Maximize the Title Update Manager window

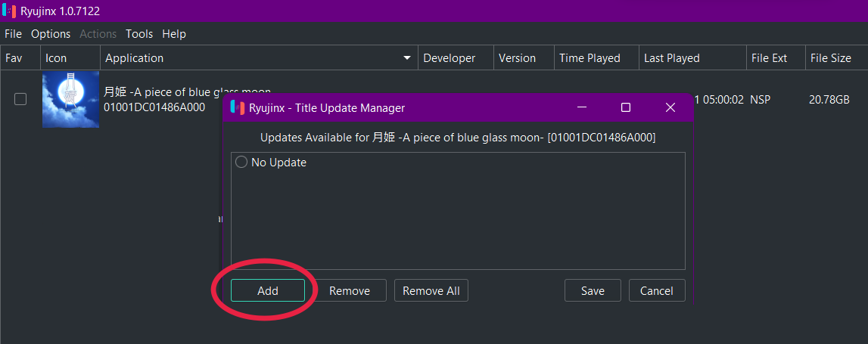coord(626,108)
